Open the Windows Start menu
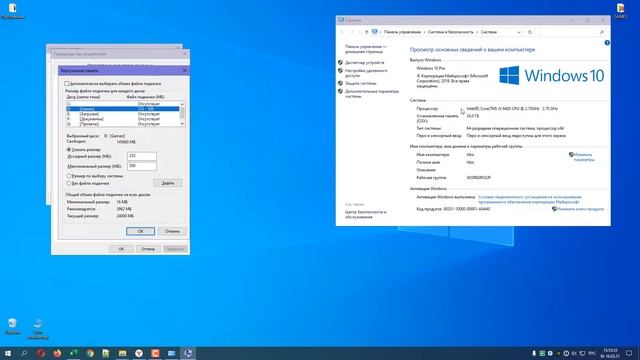This screenshot has width=640, height=360. (8, 353)
